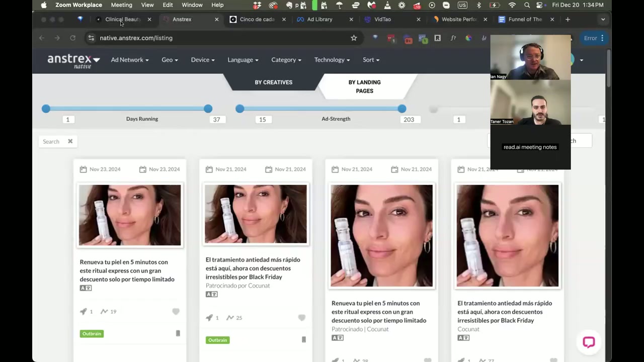This screenshot has height=362, width=644.
Task: Open the Apple menu
Action: point(44,5)
